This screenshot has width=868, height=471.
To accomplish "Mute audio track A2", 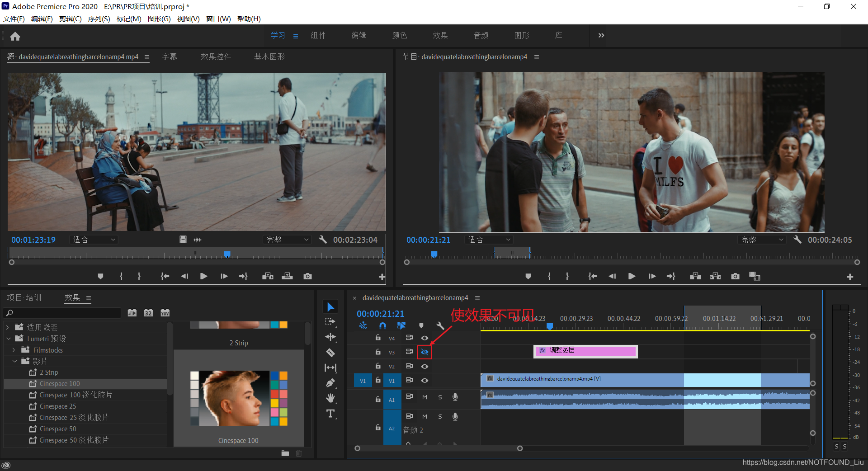I will 425,417.
